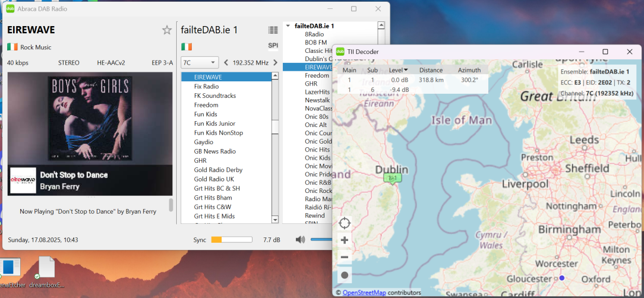Select LazerHits in the ensemble tree
The height and width of the screenshot is (298, 644).
[317, 92]
